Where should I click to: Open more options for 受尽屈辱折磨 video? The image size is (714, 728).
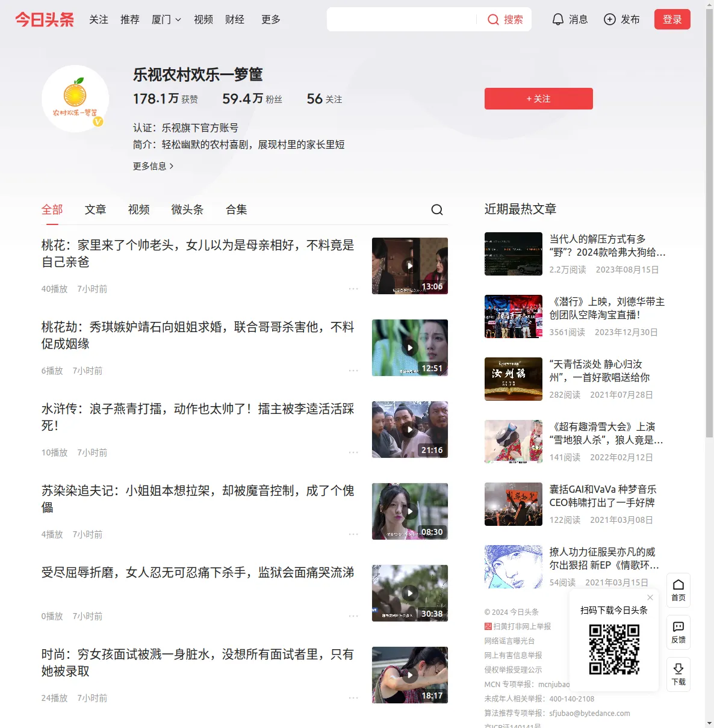pos(353,616)
